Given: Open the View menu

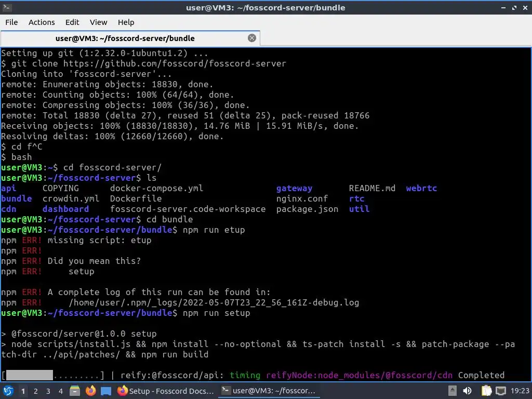Looking at the screenshot, I should (x=98, y=22).
